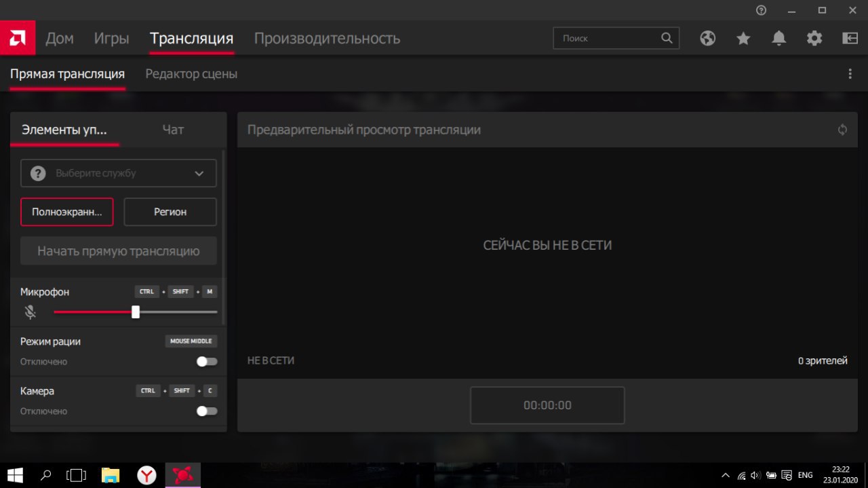The width and height of the screenshot is (868, 488).
Task: Click the ENG language indicator
Action: click(x=805, y=476)
